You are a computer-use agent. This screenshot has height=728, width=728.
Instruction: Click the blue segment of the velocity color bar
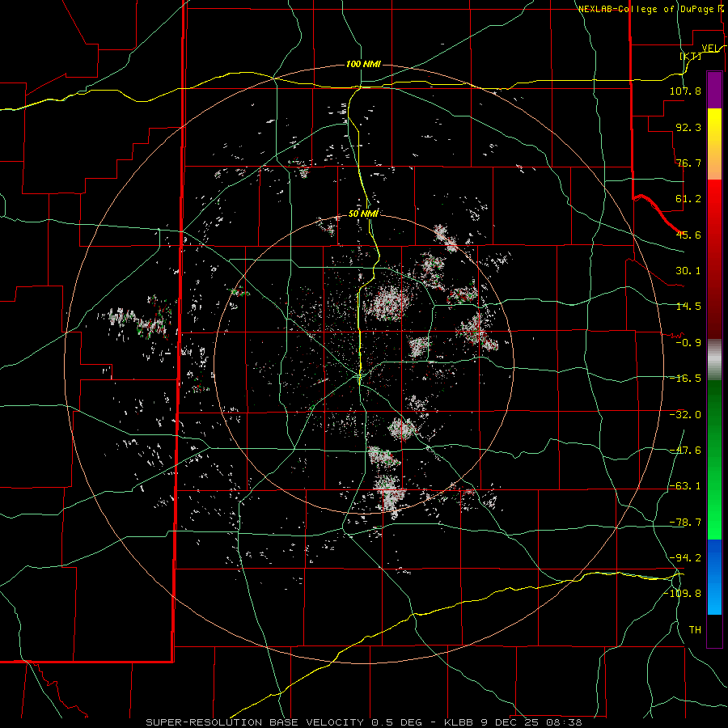(x=714, y=577)
